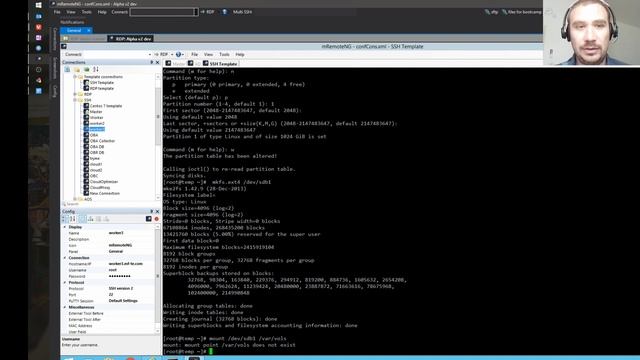Viewport: 640px width, 360px height.
Task: Click the Protocol value SSH version 2
Action: [x=121, y=289]
